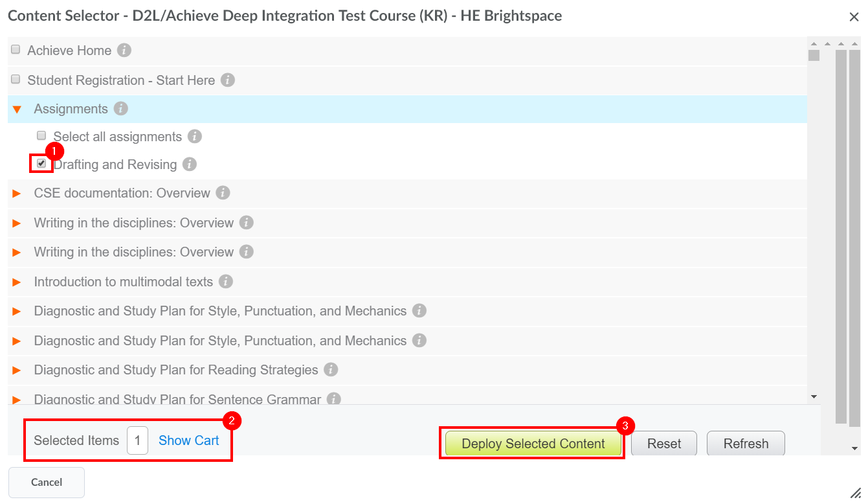Check the Achieve Home checkbox

pyautogui.click(x=15, y=49)
